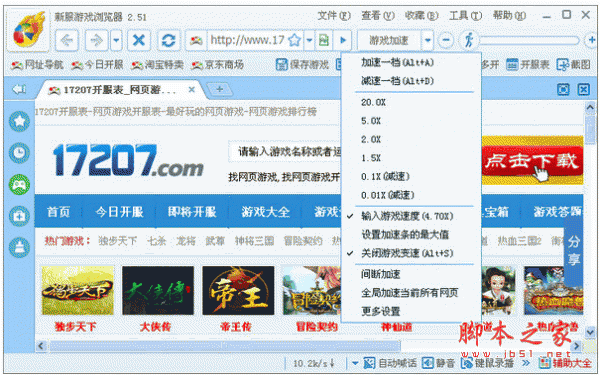Click 即将开服 in the site navigation
The height and width of the screenshot is (375, 600).
192,212
